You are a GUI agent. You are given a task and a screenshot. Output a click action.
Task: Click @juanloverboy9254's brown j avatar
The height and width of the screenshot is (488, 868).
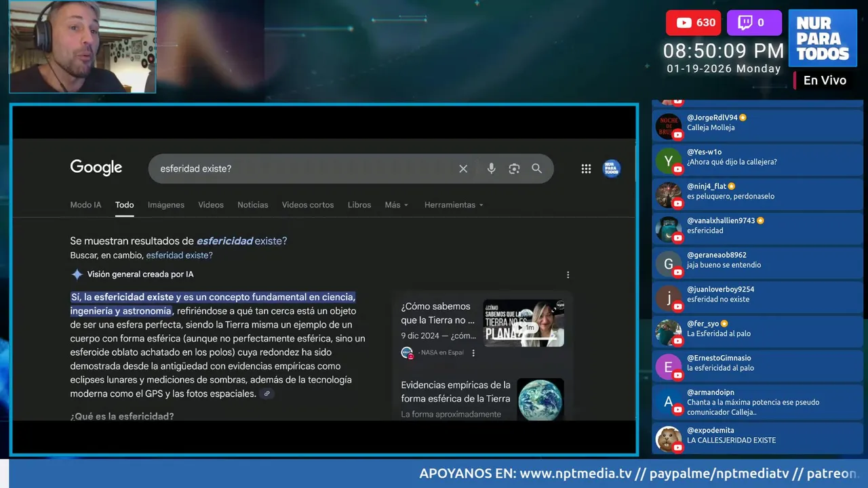pyautogui.click(x=669, y=298)
